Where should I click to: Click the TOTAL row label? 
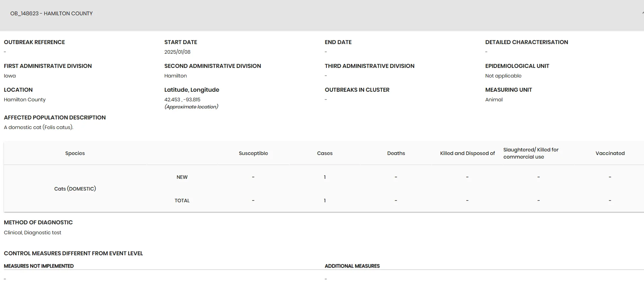click(182, 201)
